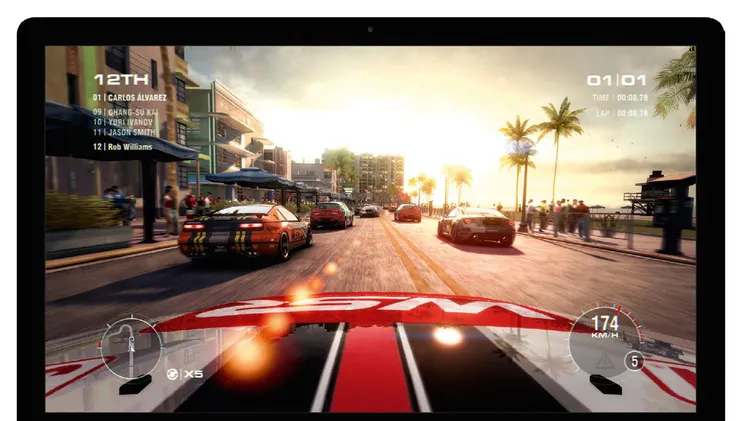Click the gear 5 indicator circle
Screen dimensions: 750x421
634,361
